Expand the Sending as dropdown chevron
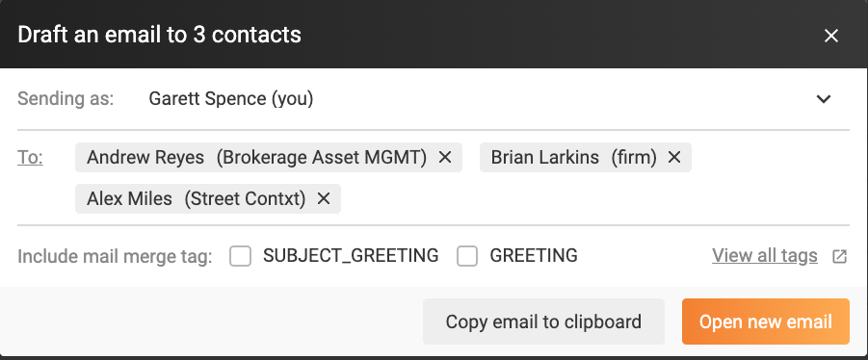This screenshot has width=868, height=360. pyautogui.click(x=824, y=99)
